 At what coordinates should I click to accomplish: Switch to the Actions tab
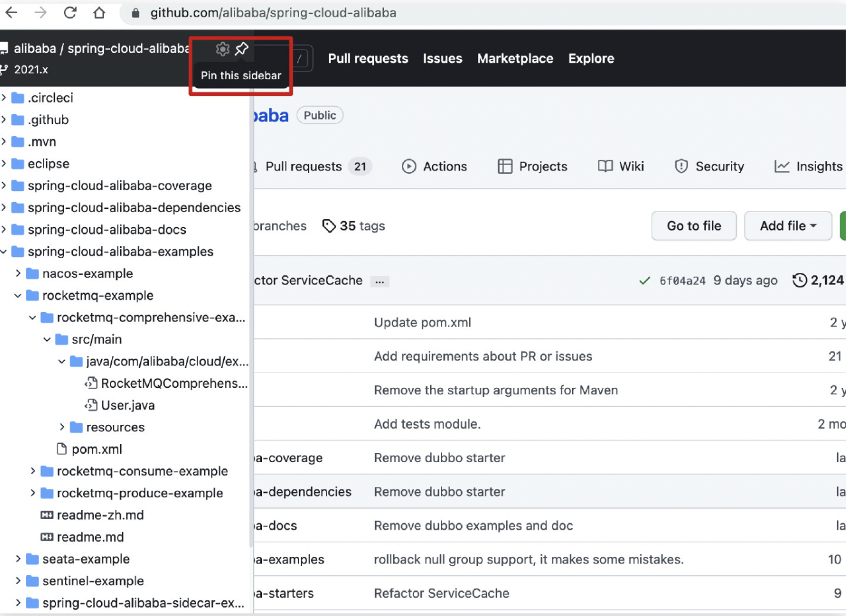click(x=435, y=167)
